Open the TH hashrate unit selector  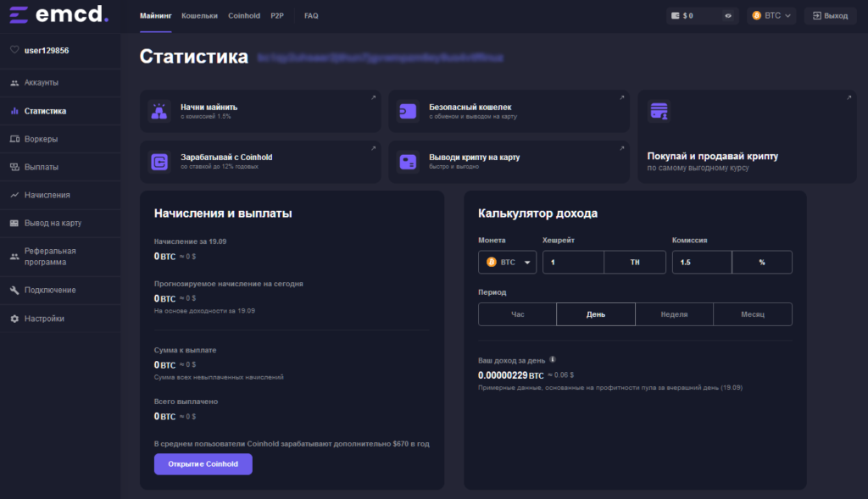(x=635, y=263)
